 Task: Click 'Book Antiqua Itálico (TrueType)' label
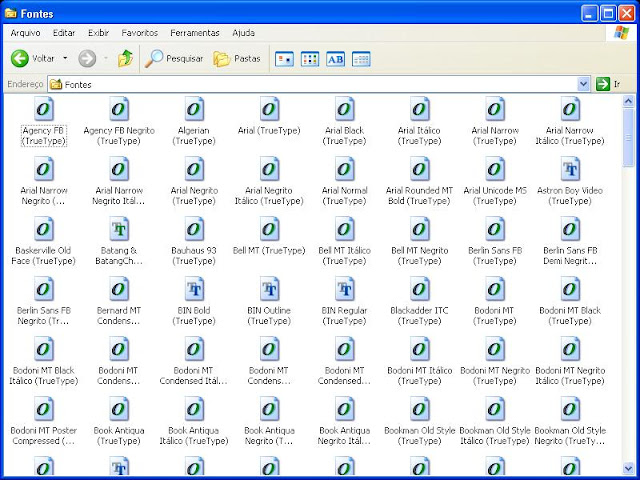pos(194,436)
